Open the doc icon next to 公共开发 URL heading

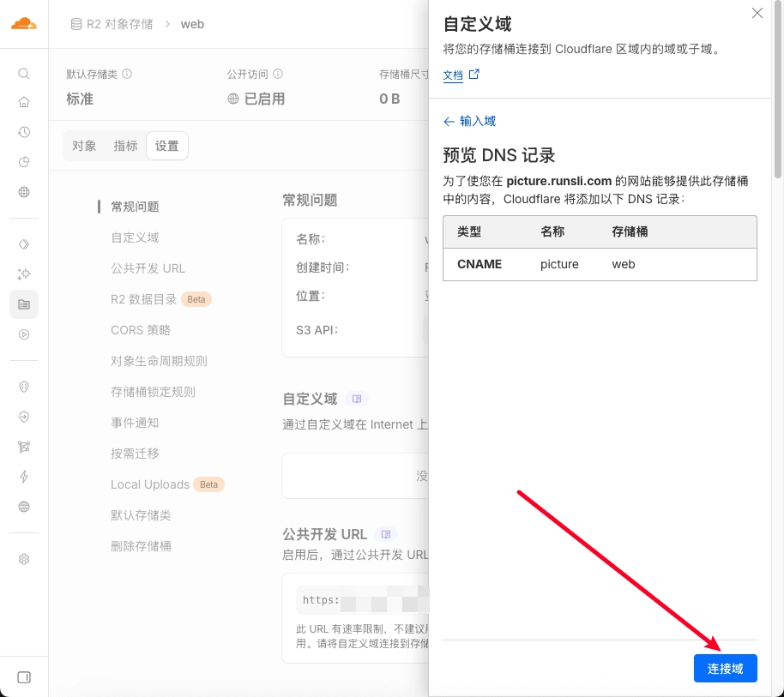pyautogui.click(x=385, y=534)
